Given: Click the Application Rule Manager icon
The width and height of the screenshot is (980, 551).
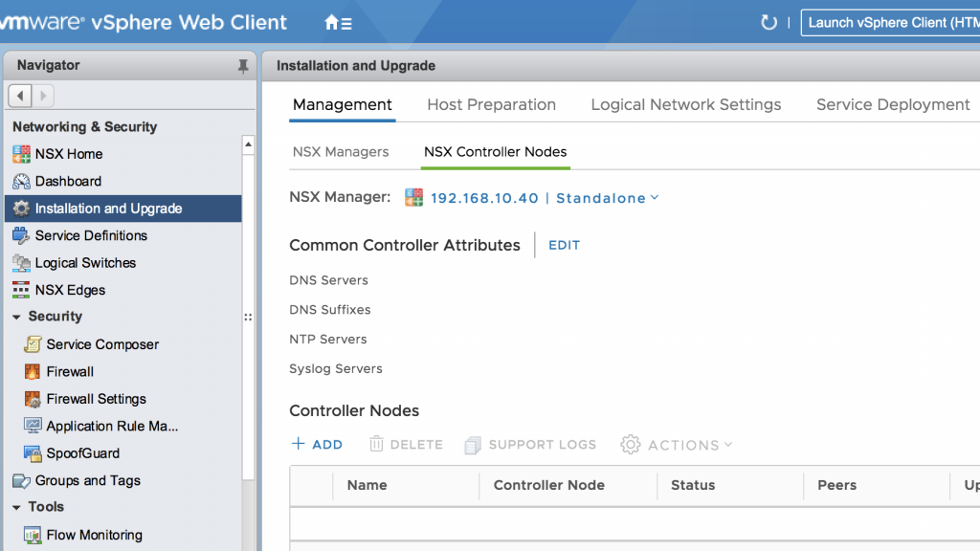Looking at the screenshot, I should coord(33,426).
